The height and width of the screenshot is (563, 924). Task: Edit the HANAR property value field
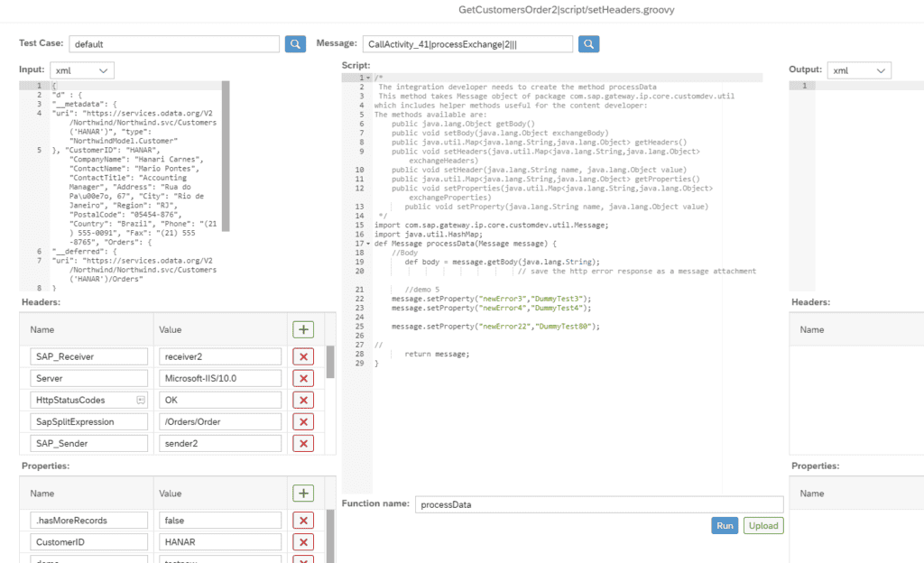(x=220, y=542)
